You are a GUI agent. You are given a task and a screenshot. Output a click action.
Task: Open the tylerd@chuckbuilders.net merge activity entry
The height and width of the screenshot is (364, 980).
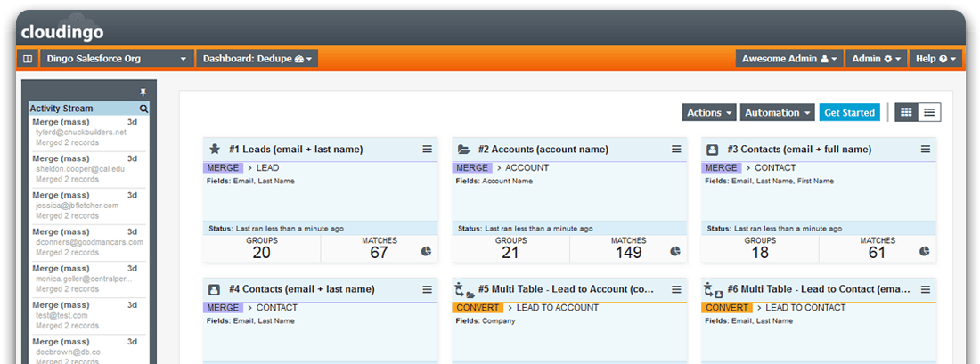pos(88,133)
